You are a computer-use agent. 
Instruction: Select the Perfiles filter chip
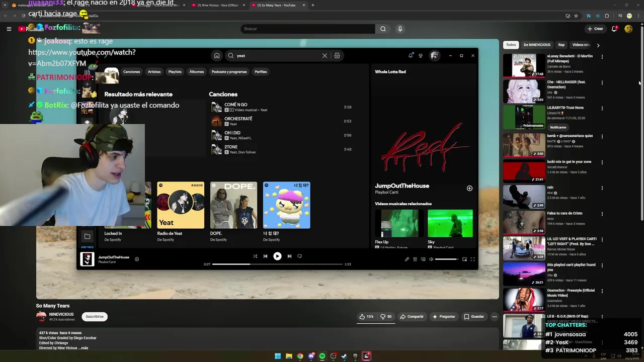click(261, 72)
